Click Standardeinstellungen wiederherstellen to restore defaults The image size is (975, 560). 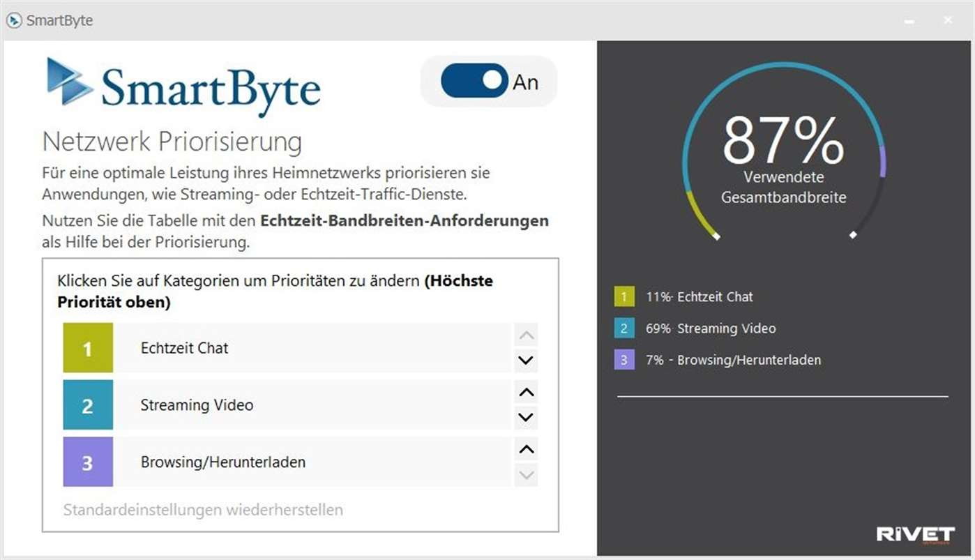(x=203, y=510)
